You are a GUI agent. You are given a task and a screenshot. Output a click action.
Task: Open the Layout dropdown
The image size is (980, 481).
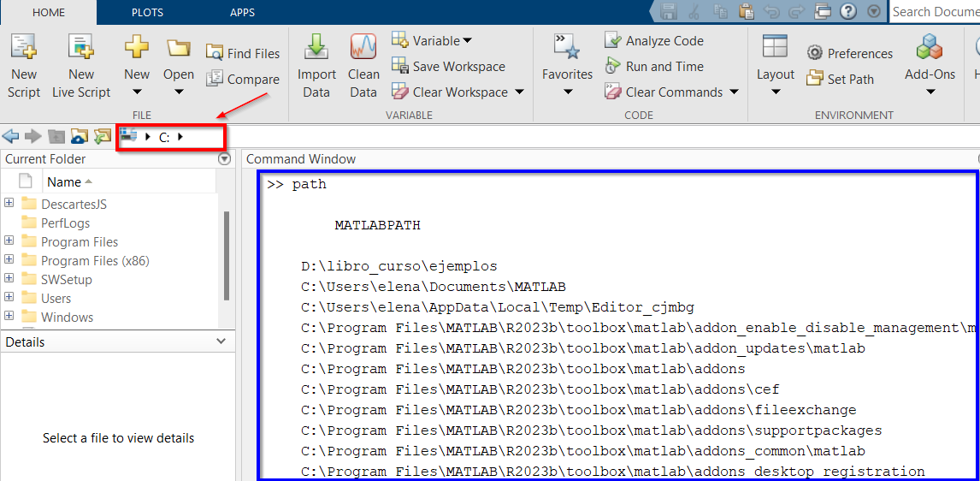(x=775, y=66)
